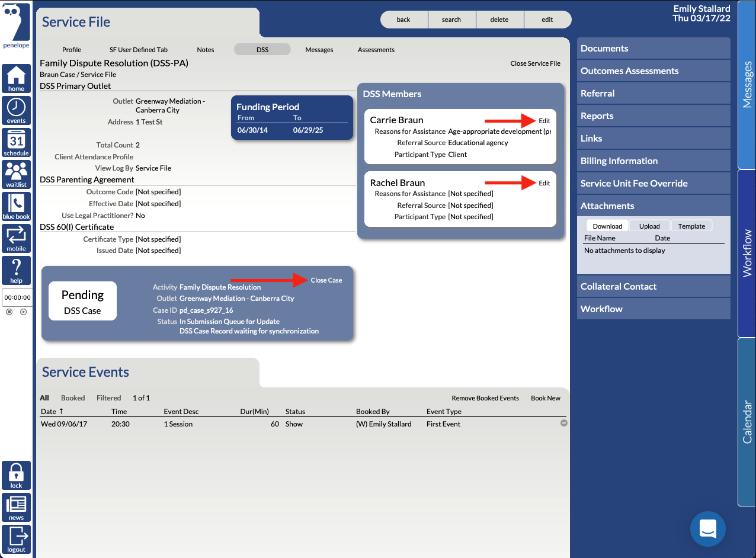Show Filtered service events

pyautogui.click(x=108, y=398)
